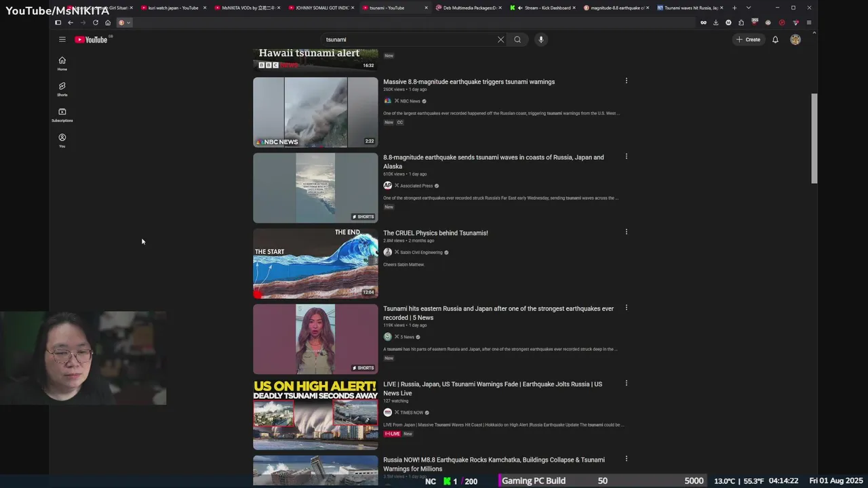The height and width of the screenshot is (488, 868).
Task: Open options for Associated Press short
Action: [x=626, y=157]
